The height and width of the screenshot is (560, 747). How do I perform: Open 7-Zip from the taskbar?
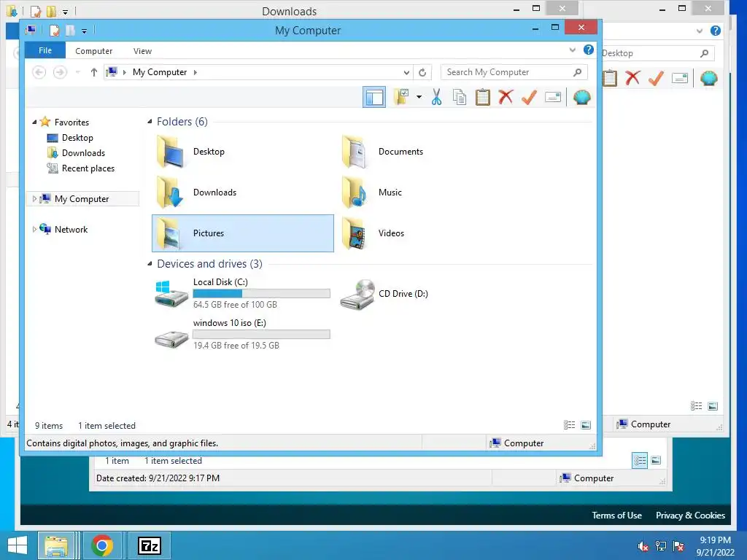[x=149, y=545]
